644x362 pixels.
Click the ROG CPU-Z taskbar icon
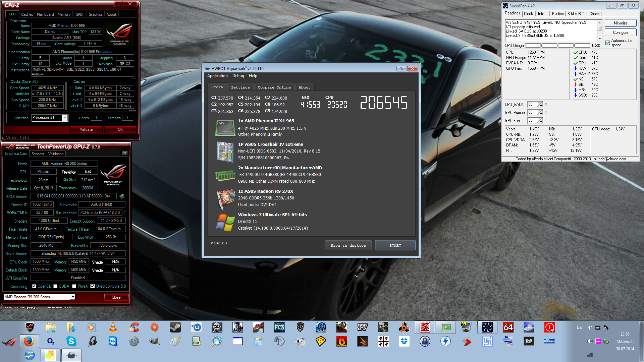click(x=425, y=327)
